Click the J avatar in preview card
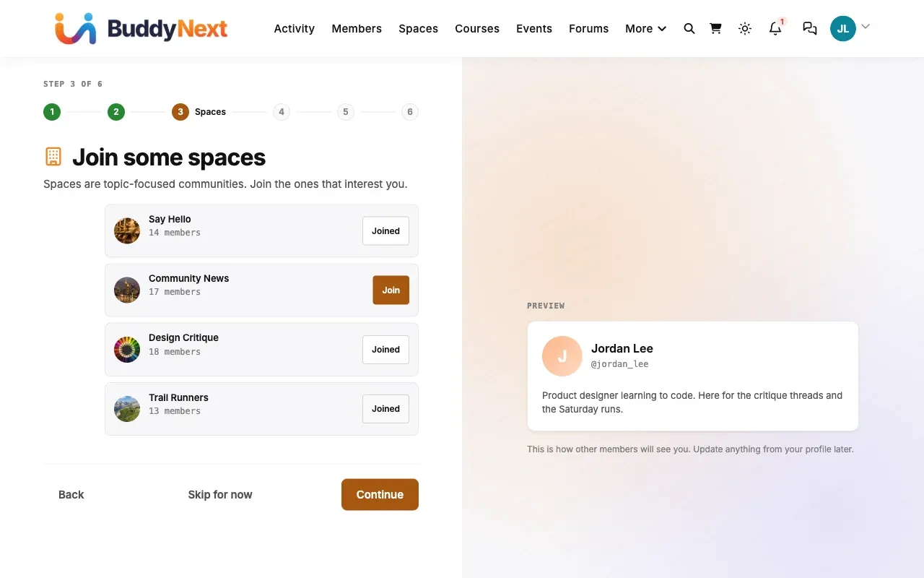The image size is (924, 578). 562,356
